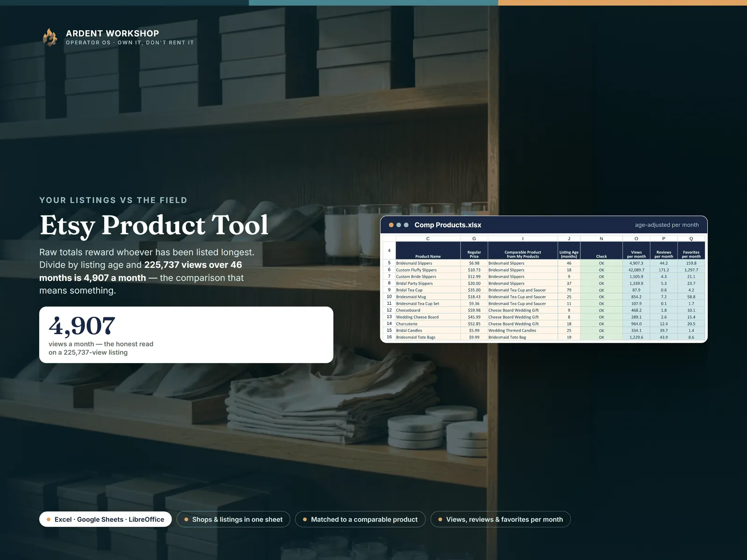This screenshot has height=560, width=747.
Task: Click the orange dot in Comp Products window
Action: tap(391, 225)
